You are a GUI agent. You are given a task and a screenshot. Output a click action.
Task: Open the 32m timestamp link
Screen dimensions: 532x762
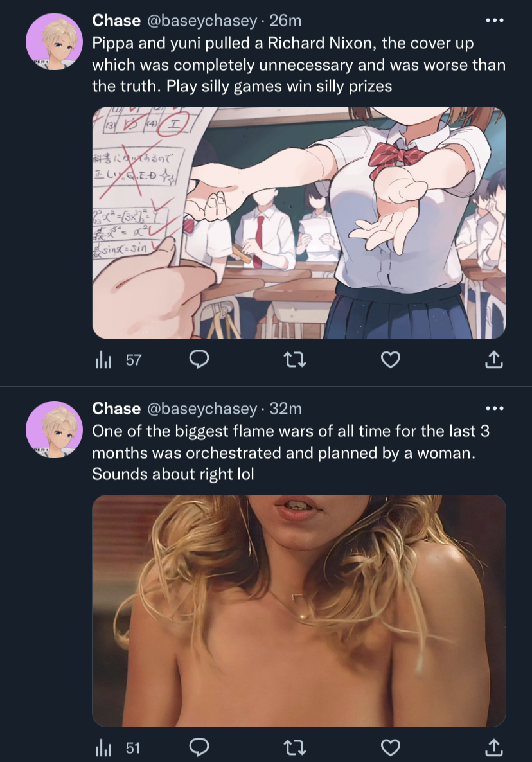point(285,408)
